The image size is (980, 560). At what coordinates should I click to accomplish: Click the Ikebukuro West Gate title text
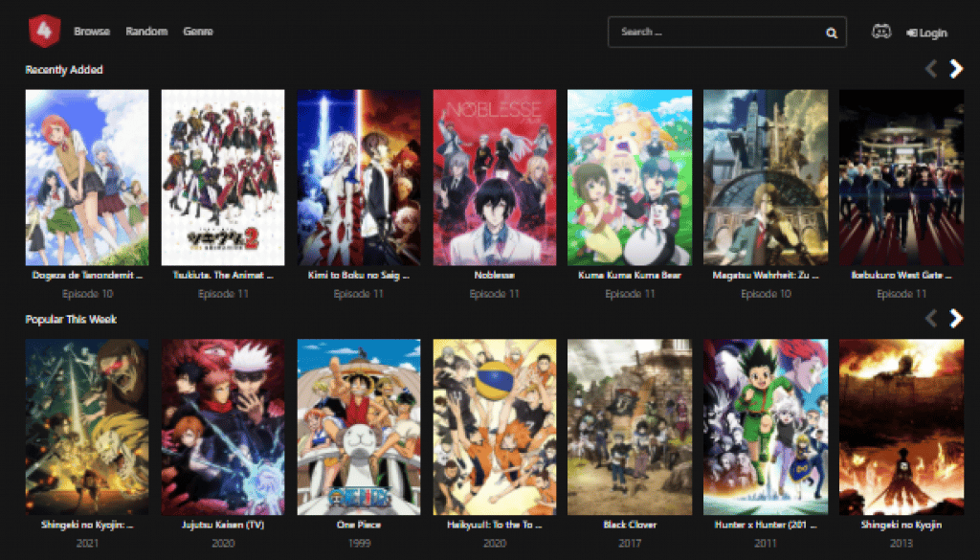pos(902,275)
